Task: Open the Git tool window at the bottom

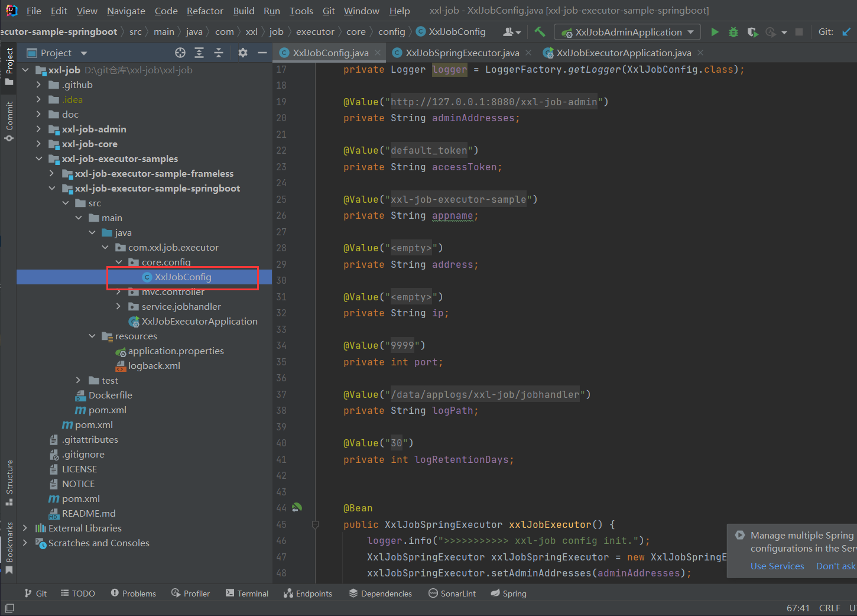Action: (x=35, y=593)
